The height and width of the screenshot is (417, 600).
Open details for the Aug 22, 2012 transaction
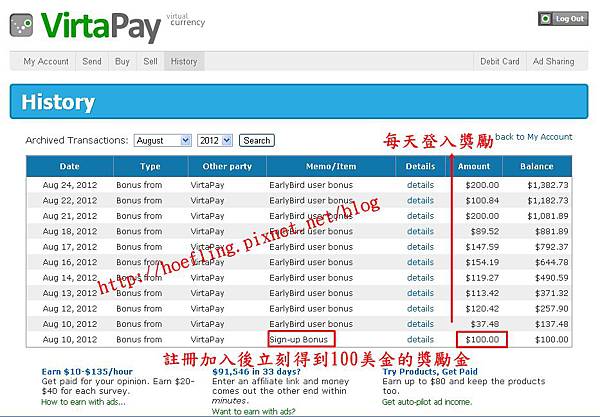[420, 200]
